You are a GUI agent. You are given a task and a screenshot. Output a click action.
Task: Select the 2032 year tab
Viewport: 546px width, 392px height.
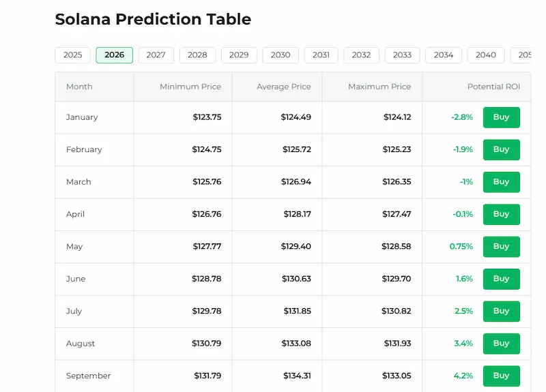coord(361,55)
